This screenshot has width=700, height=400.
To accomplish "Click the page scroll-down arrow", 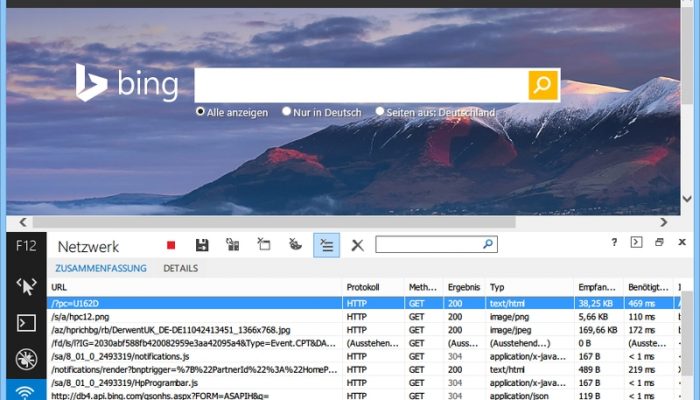I will pos(687,199).
